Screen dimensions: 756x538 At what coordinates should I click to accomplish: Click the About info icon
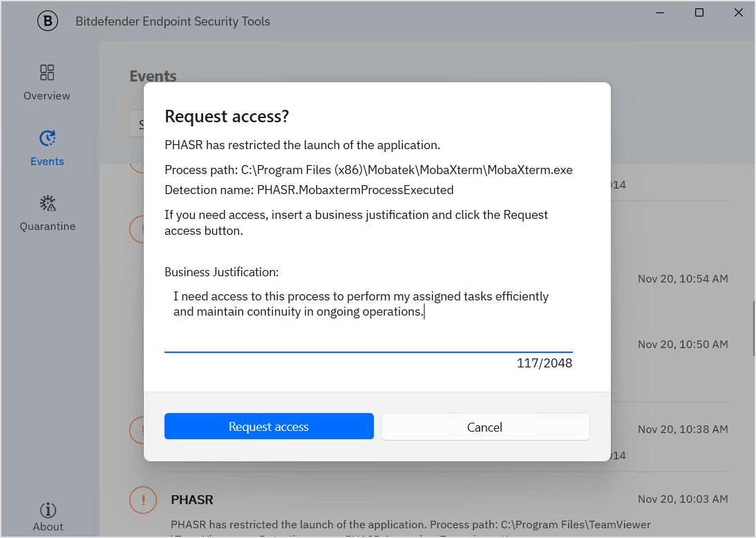(48, 509)
